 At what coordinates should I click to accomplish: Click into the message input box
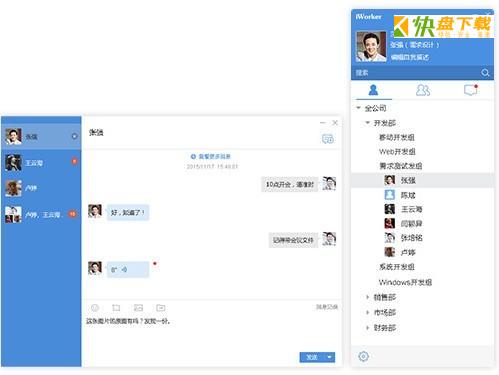pyautogui.click(x=212, y=333)
